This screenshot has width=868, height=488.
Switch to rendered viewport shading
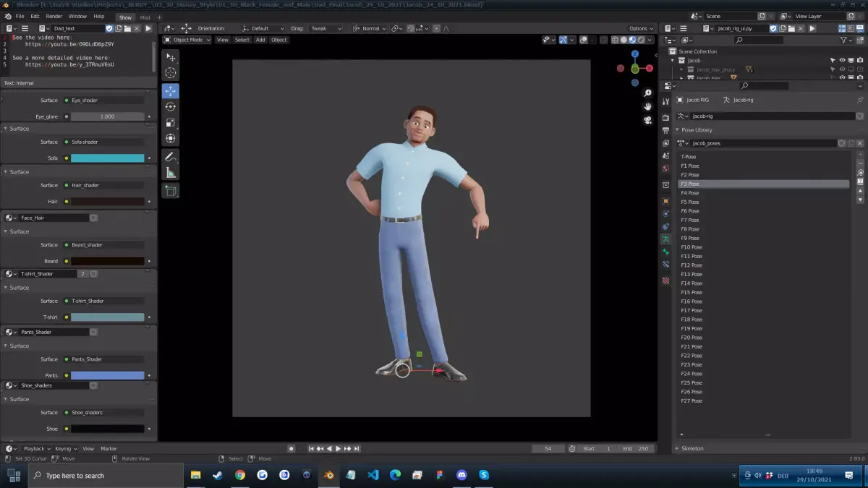point(641,40)
